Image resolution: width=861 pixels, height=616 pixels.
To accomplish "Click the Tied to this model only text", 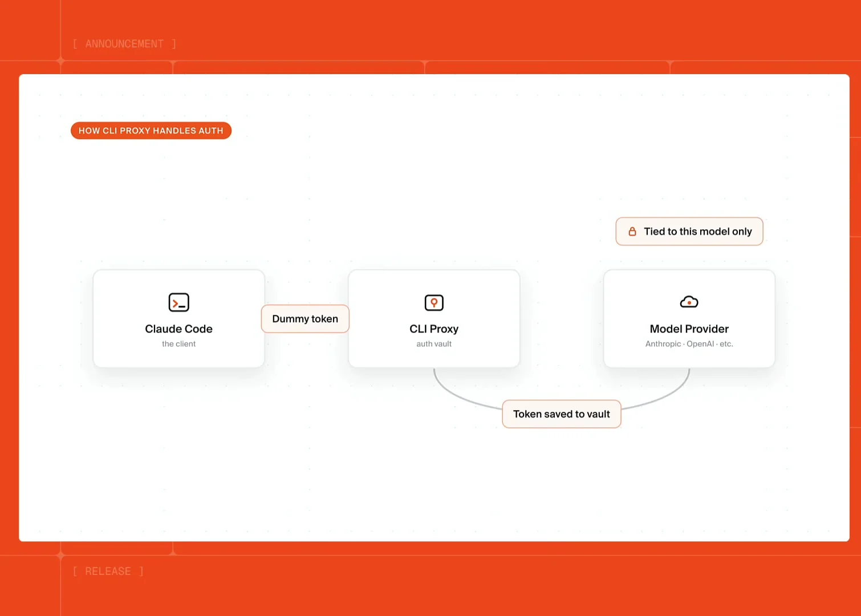I will [698, 232].
